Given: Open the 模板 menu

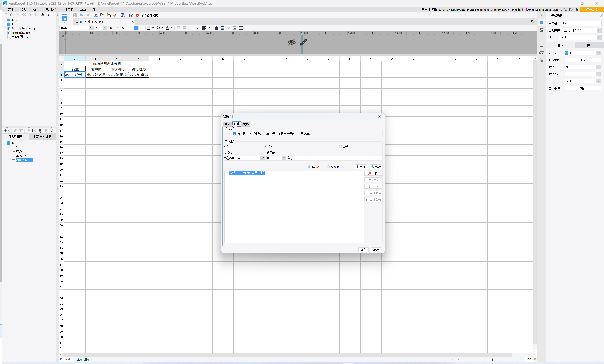Looking at the screenshot, I should tap(23, 10).
